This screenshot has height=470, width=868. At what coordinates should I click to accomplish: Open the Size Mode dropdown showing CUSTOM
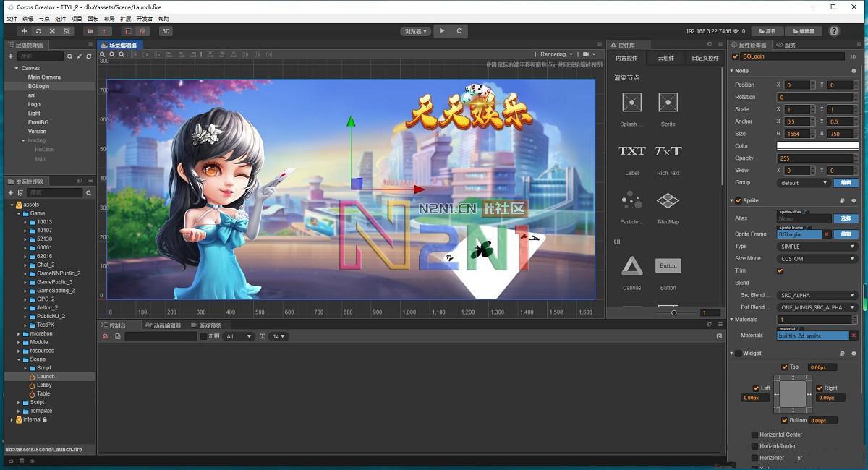(817, 258)
